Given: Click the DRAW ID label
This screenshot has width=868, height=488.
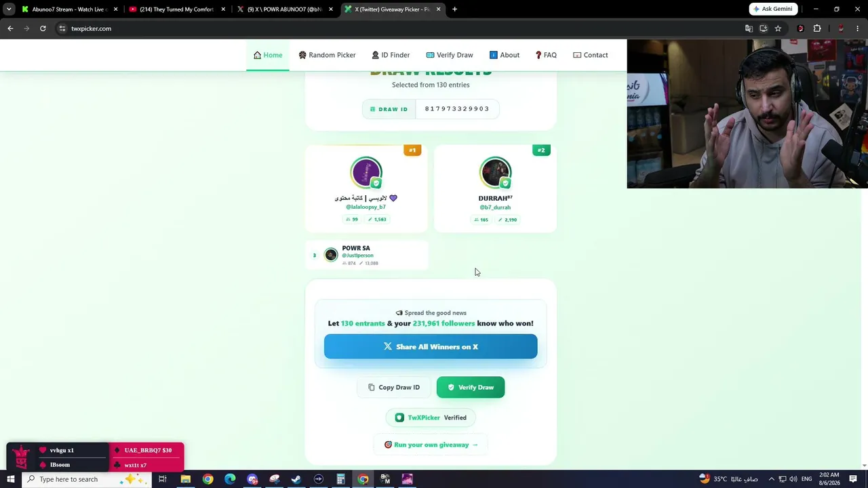Looking at the screenshot, I should pos(389,109).
